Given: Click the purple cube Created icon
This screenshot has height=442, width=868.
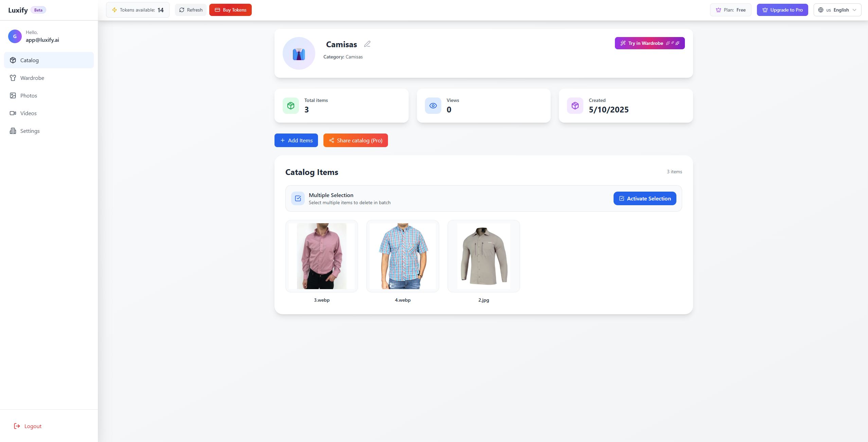Looking at the screenshot, I should (575, 106).
